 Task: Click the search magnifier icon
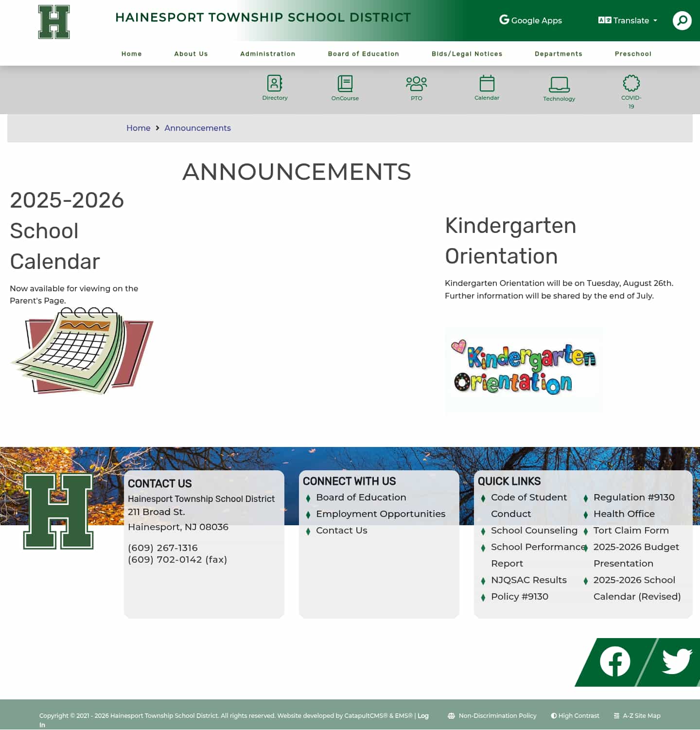point(682,20)
